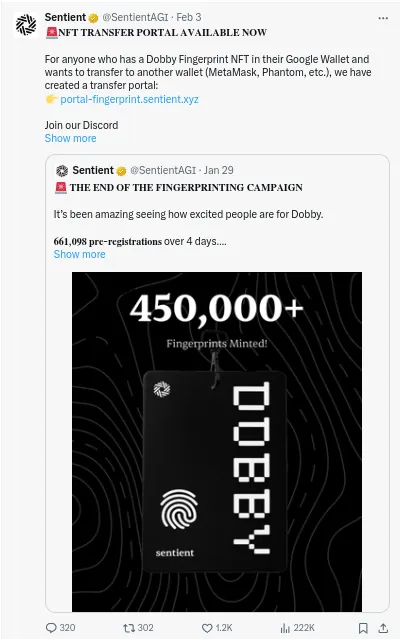Click the Feb 3 timestamp
400x639 pixels.
(x=189, y=17)
